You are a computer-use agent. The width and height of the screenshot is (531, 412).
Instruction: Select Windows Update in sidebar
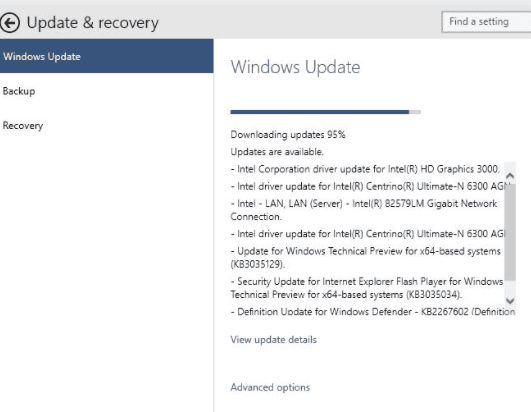[x=106, y=56]
